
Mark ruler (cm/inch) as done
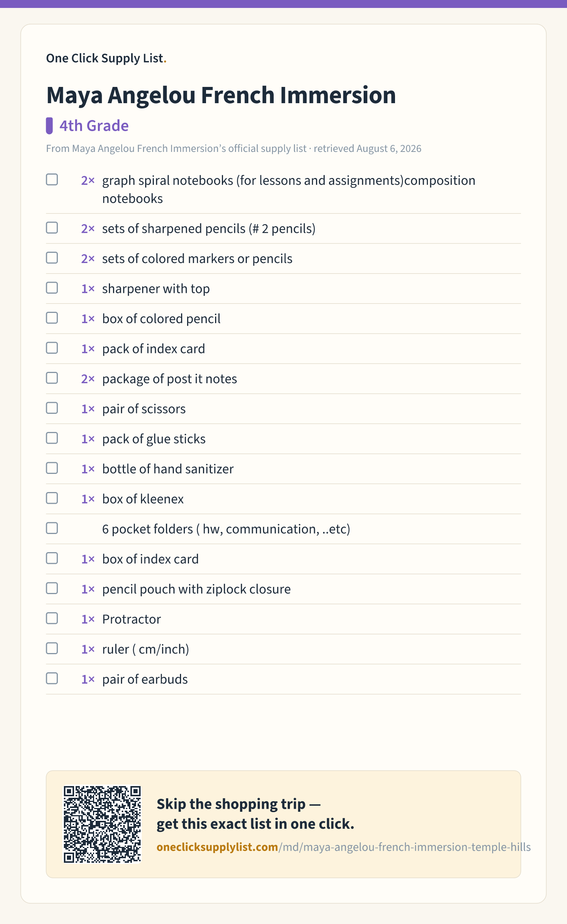52,649
